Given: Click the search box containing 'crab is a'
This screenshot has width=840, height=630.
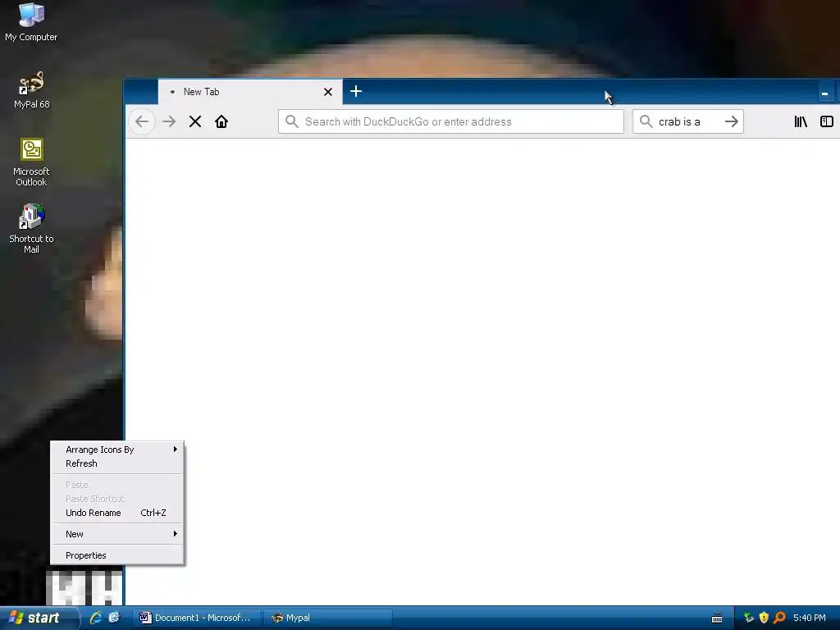Looking at the screenshot, I should (x=688, y=121).
